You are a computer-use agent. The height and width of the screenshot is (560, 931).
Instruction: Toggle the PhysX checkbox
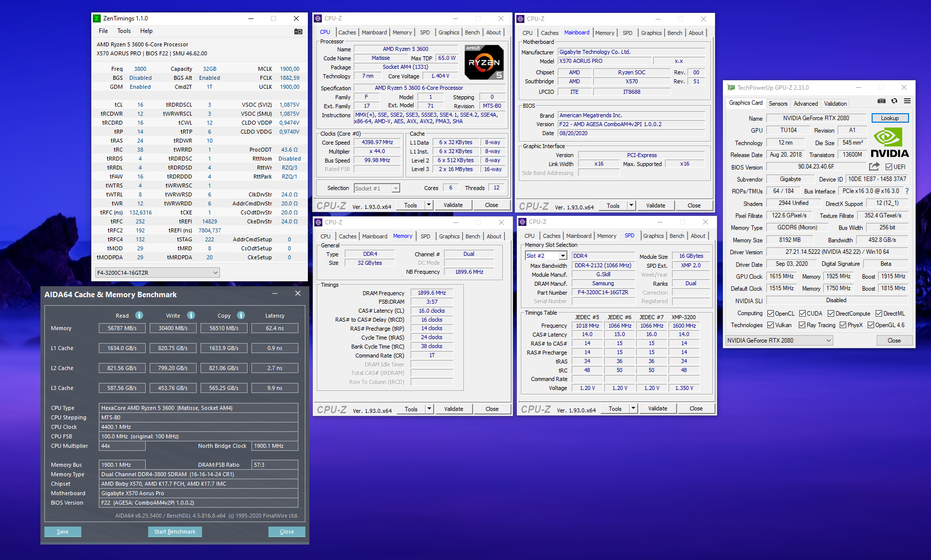[x=843, y=325]
